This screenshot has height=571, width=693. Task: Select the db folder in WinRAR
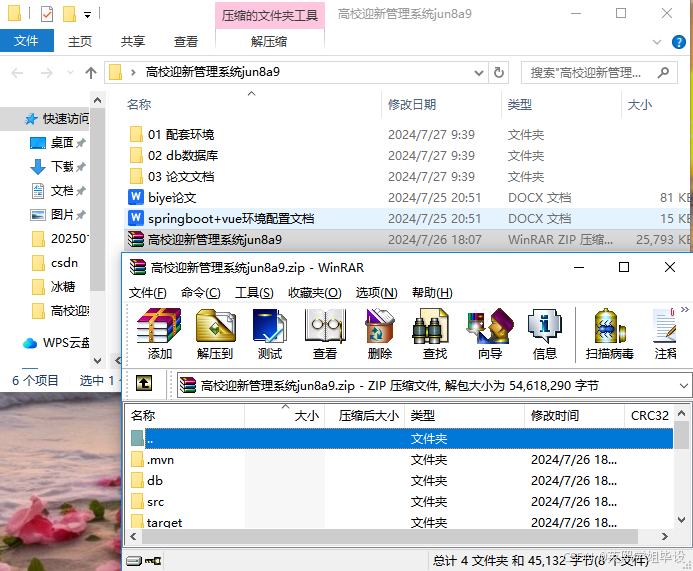(x=402, y=481)
